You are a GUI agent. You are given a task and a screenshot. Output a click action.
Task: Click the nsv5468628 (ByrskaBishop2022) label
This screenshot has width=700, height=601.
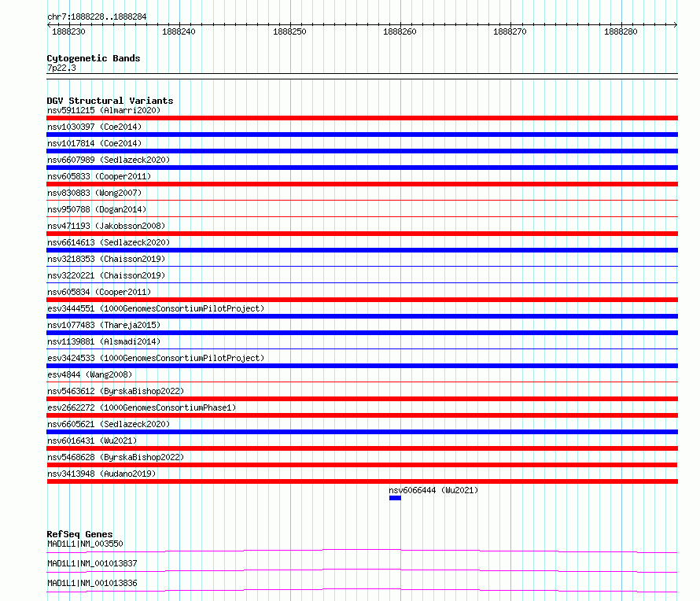116,457
